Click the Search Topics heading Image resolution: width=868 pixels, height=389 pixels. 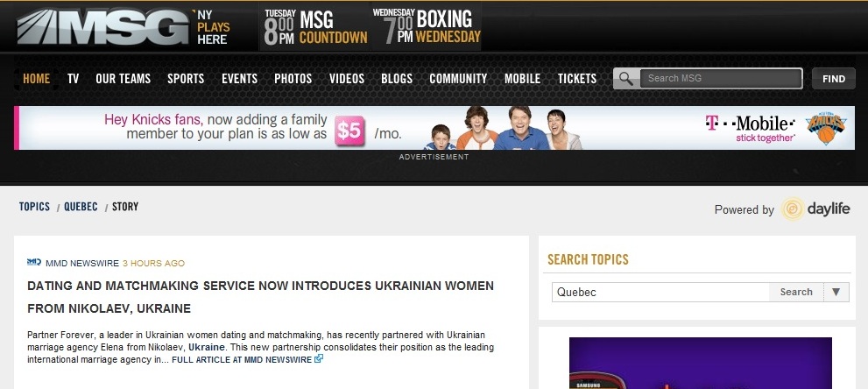pos(588,259)
